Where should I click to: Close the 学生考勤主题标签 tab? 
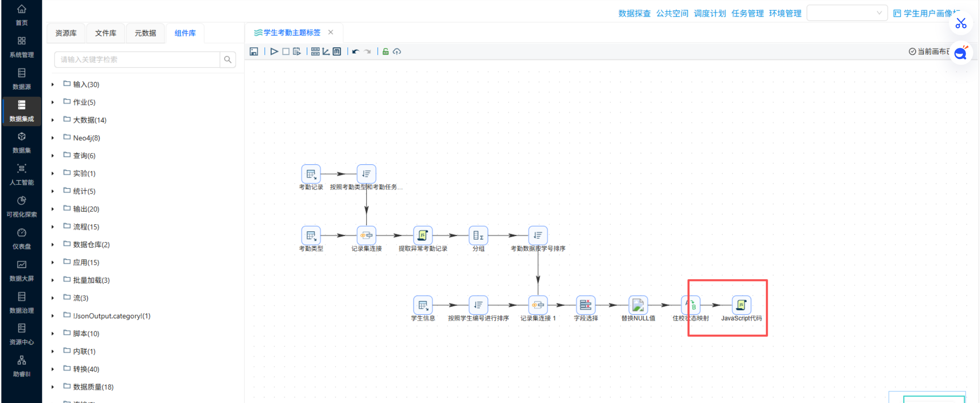pyautogui.click(x=331, y=32)
